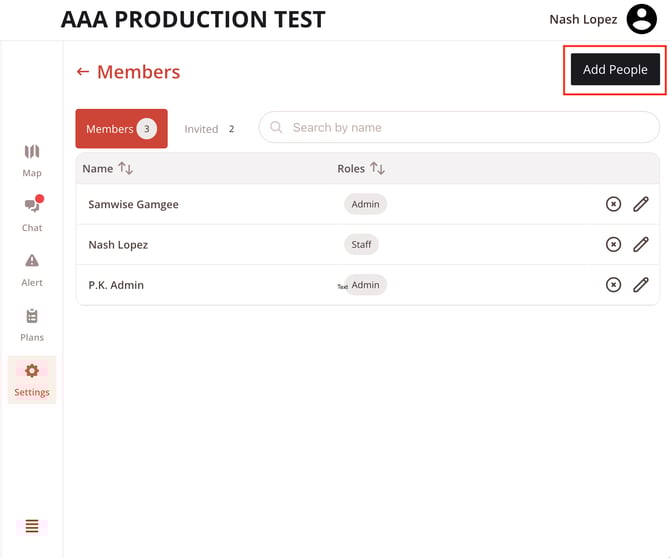
Task: Open the Chat section
Action: pos(32,213)
